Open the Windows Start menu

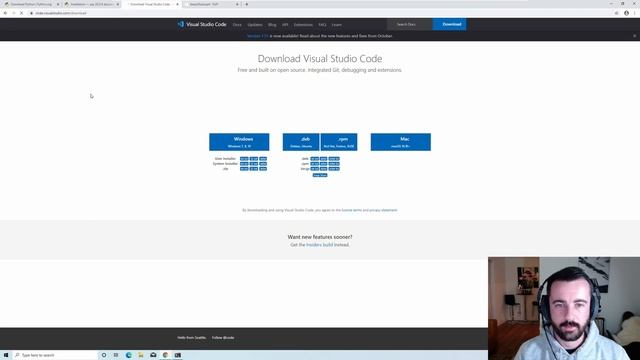coord(6,355)
